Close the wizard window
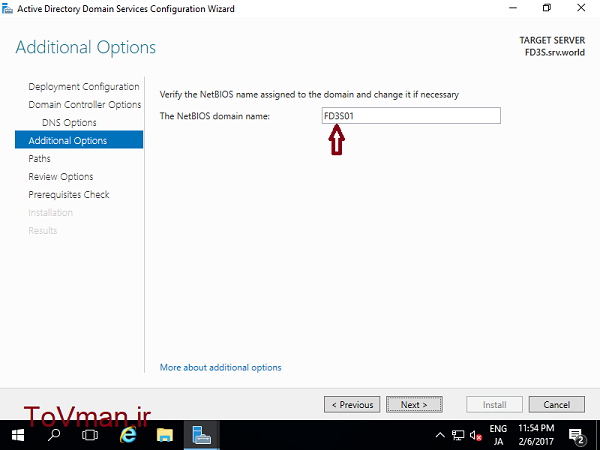The image size is (600, 450). tap(581, 8)
